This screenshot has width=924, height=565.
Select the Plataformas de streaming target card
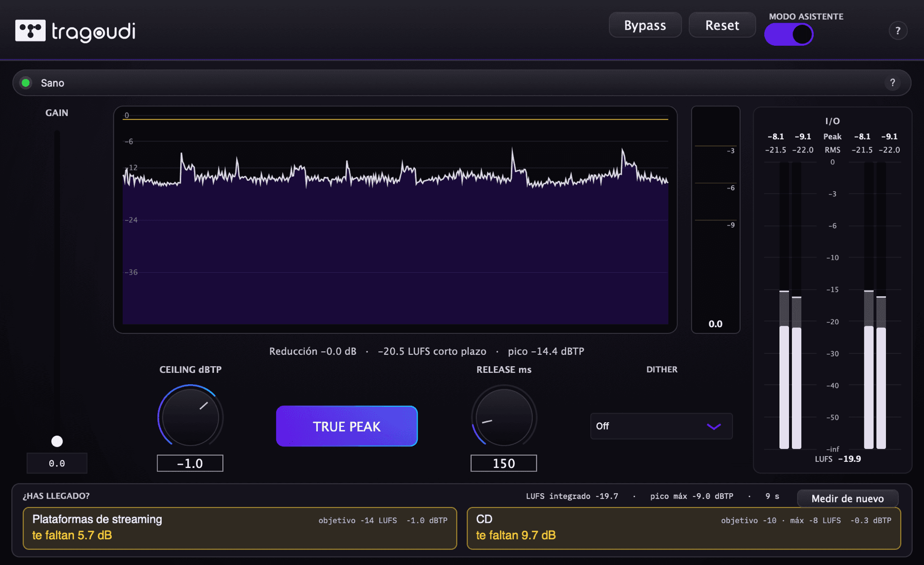coord(240,528)
